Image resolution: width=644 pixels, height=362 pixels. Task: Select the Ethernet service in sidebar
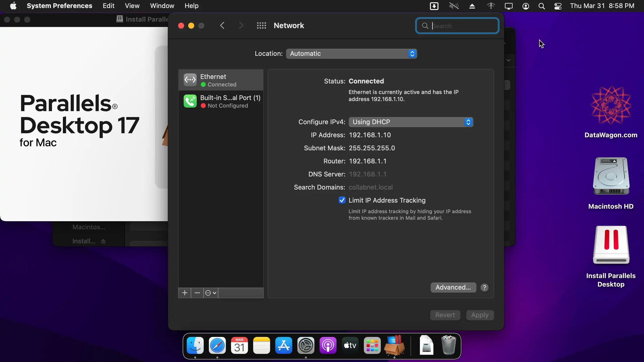(x=221, y=80)
